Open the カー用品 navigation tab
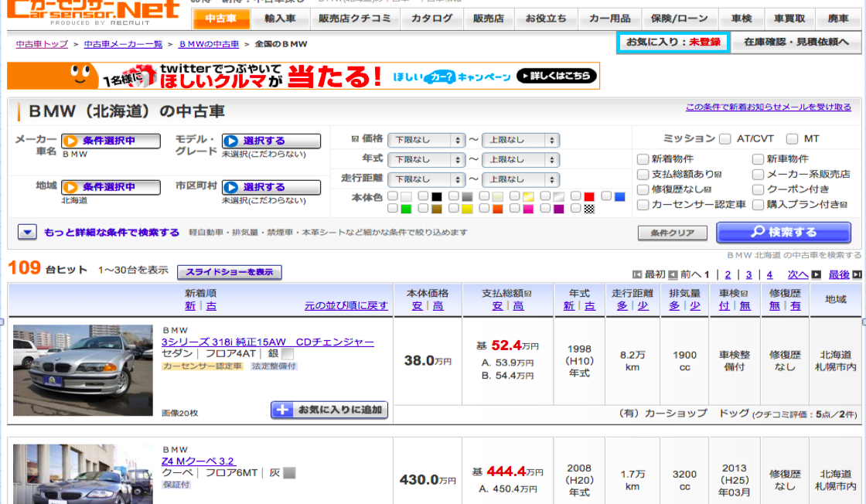This screenshot has width=866, height=504. click(x=610, y=19)
